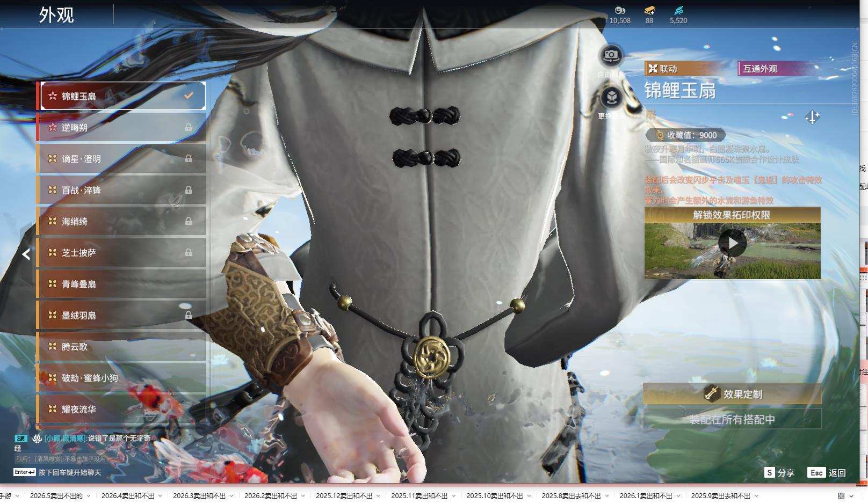Click the free camera view icon
This screenshot has width=868, height=504.
[611, 55]
